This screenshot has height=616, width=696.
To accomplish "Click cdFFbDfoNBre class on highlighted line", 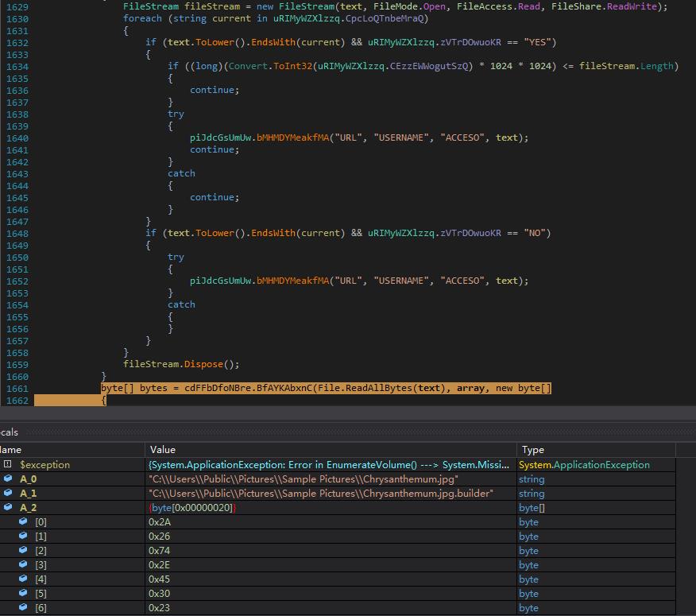I will click(x=218, y=388).
